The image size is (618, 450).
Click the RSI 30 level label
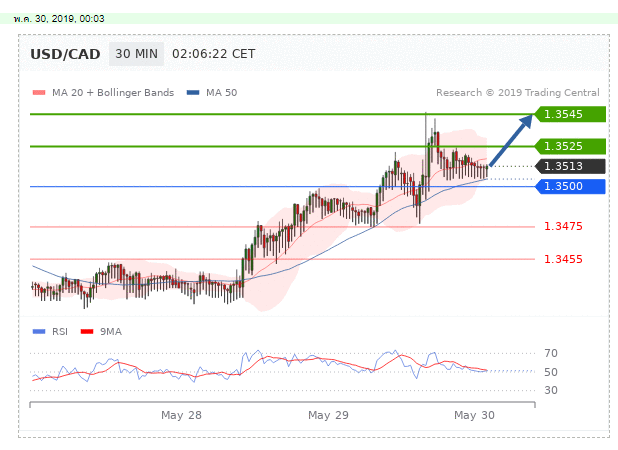551,390
